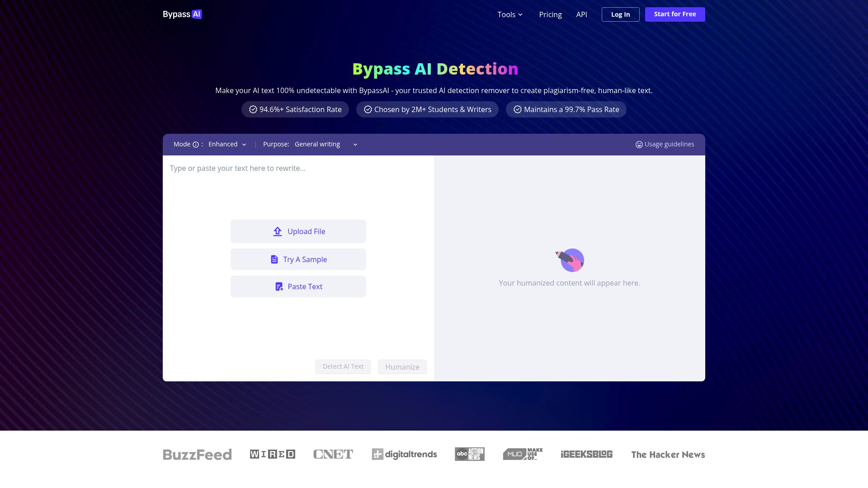Open the Mode info tooltip icon
The image size is (868, 488).
196,145
